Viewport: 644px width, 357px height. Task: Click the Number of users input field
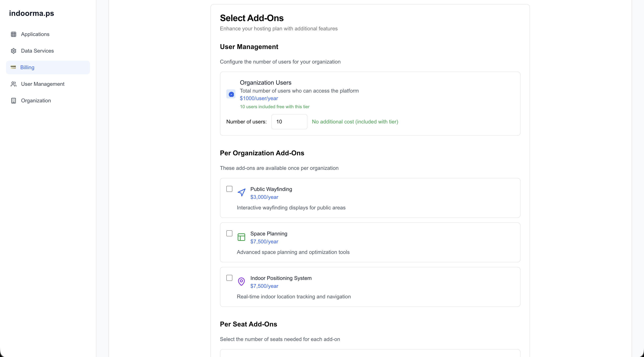click(289, 122)
